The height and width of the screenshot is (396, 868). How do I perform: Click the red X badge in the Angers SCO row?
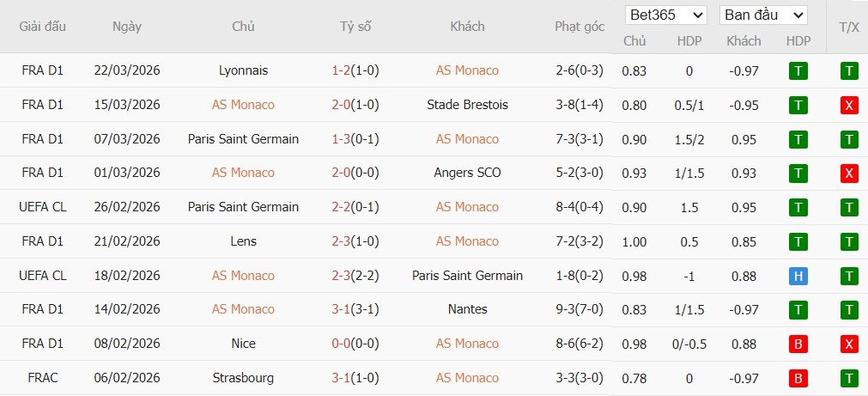[x=849, y=174]
